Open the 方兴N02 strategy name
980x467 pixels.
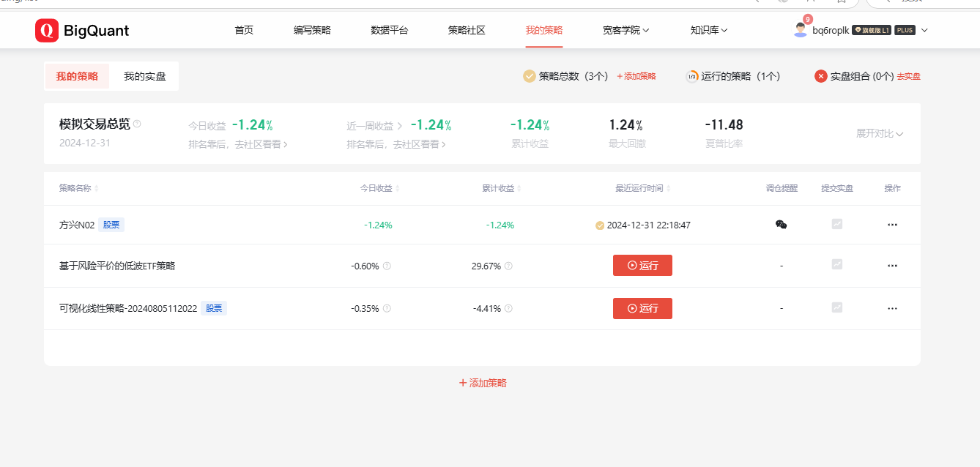(x=76, y=225)
